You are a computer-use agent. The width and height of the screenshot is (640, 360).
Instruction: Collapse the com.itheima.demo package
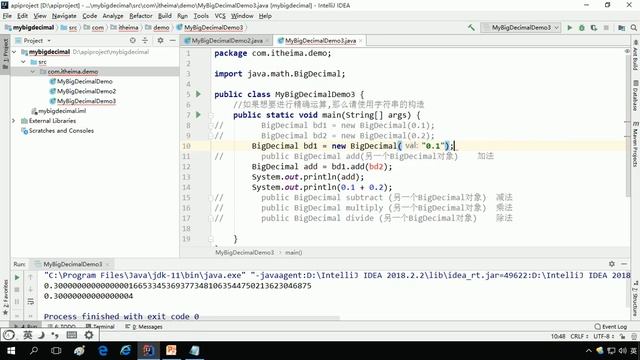(33, 71)
